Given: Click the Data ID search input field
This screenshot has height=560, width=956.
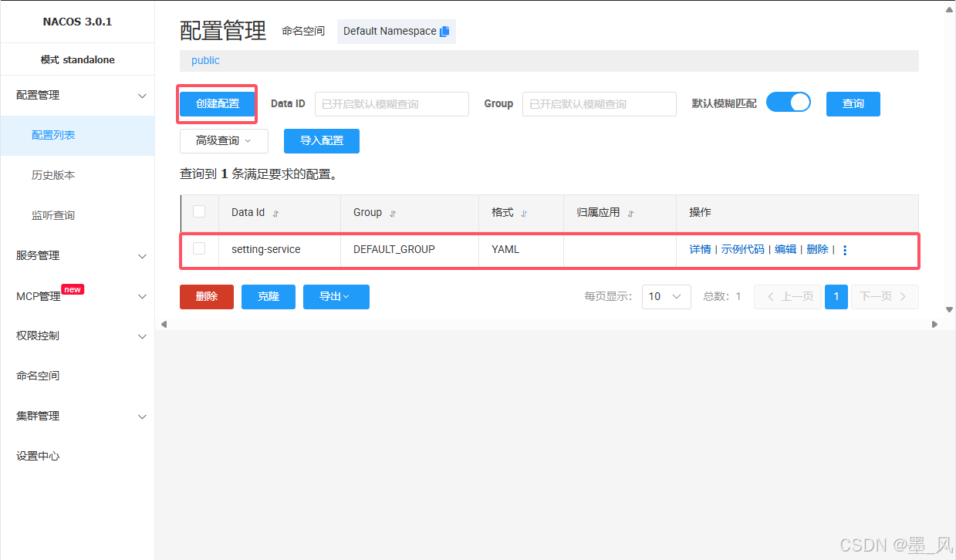Looking at the screenshot, I should 392,103.
